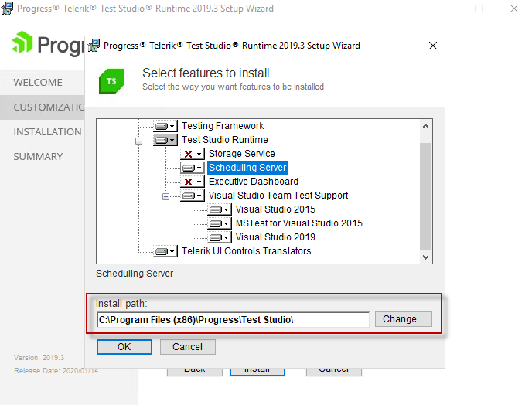Select Telerik UI Controls Translators label

pos(247,251)
